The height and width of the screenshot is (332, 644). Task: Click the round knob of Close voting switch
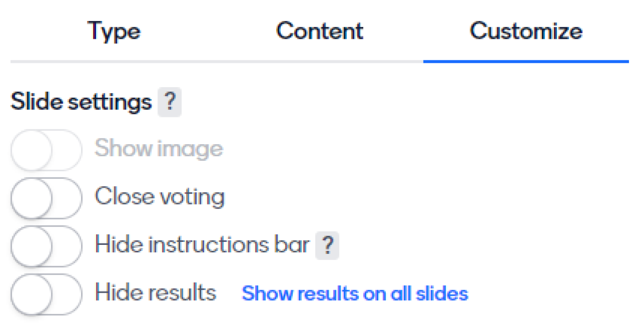(x=32, y=197)
